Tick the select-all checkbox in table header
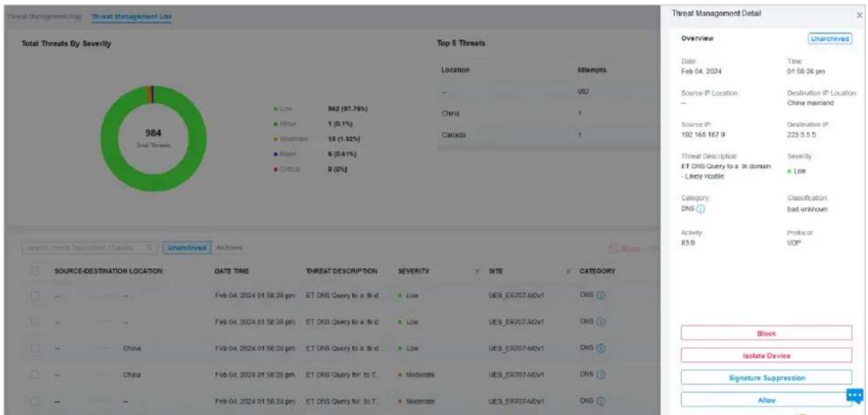The height and width of the screenshot is (415, 868). (36, 271)
